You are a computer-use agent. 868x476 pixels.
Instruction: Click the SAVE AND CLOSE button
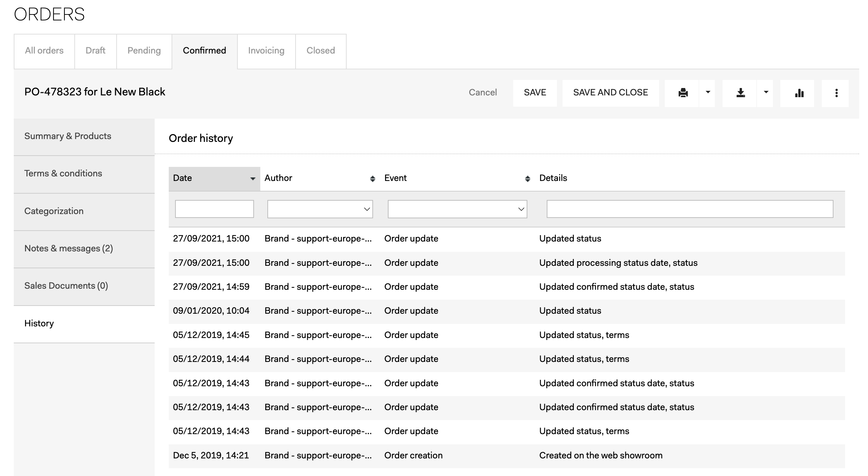[x=610, y=93]
